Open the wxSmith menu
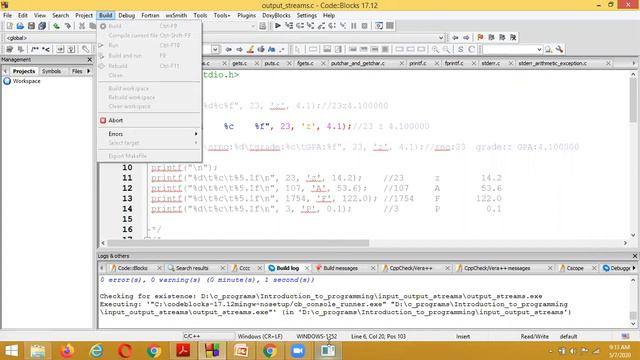This screenshot has height=360, width=640. point(176,16)
